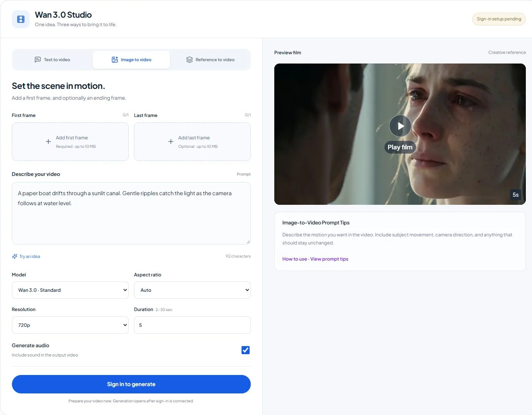Click the Add last frame upload area
532x415 pixels.
192,142
